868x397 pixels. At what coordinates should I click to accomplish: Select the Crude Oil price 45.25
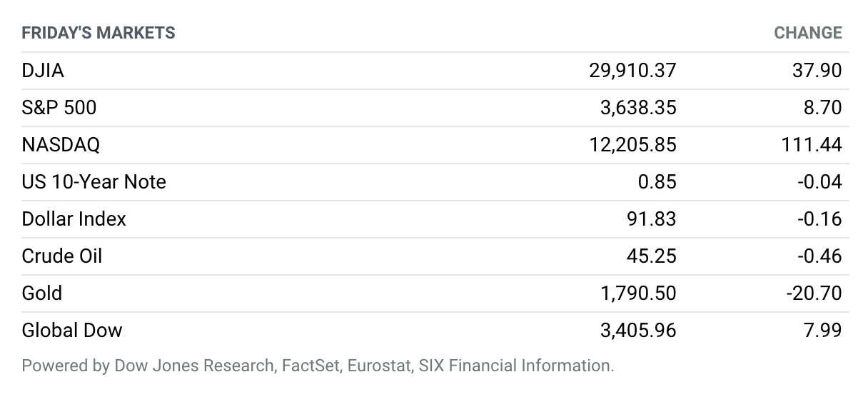pos(652,256)
